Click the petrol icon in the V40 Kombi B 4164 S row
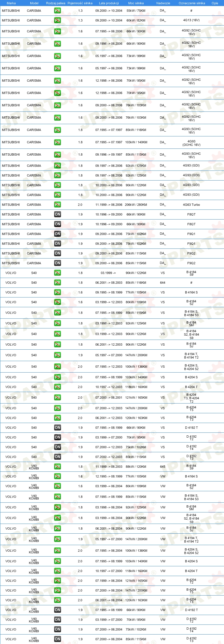The image size is (224, 644). [57, 476]
